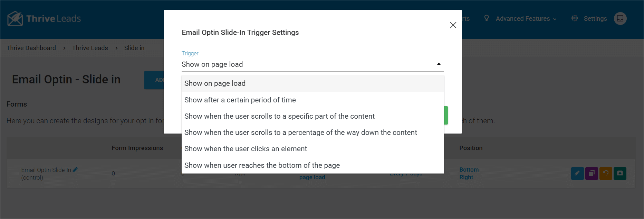The width and height of the screenshot is (644, 219).
Task: Choose Show when user reaches the bottom of the page
Action: (262, 165)
